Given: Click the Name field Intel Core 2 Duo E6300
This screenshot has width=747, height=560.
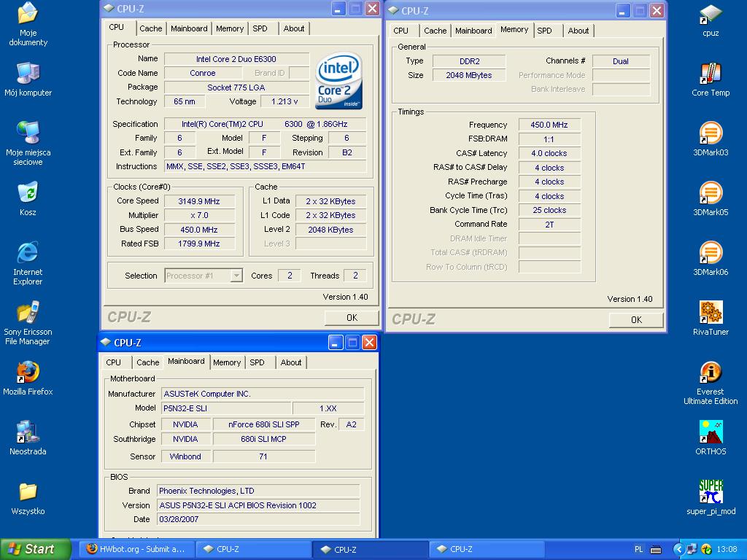Looking at the screenshot, I should [236, 59].
